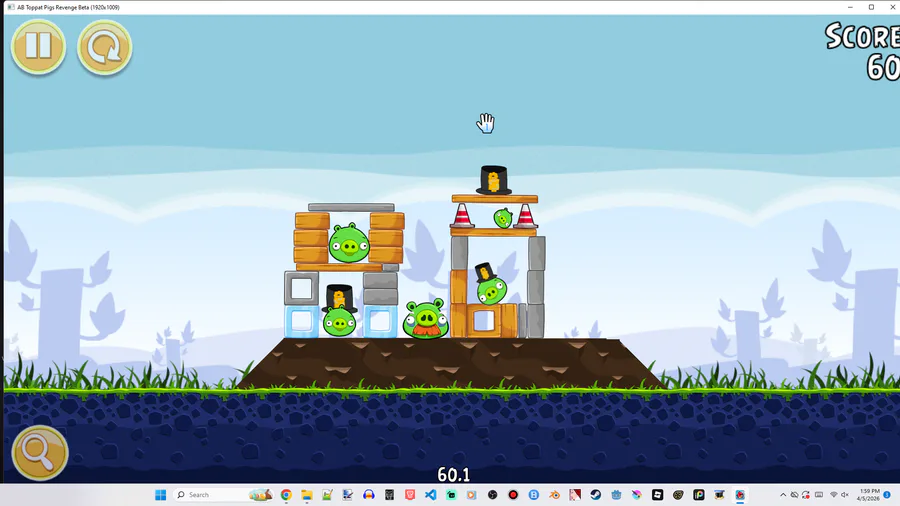Click the score display in the corner
Screen dimensions: 900x506
coord(863,52)
